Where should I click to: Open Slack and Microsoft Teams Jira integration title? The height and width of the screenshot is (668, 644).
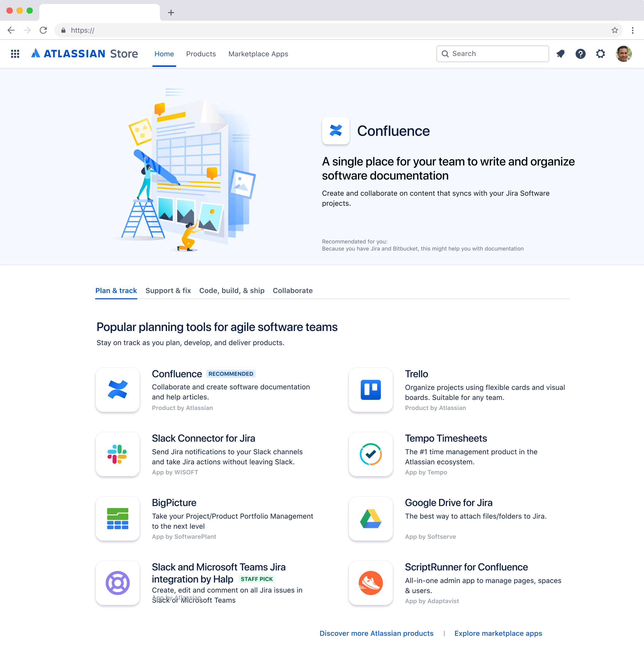click(x=219, y=573)
